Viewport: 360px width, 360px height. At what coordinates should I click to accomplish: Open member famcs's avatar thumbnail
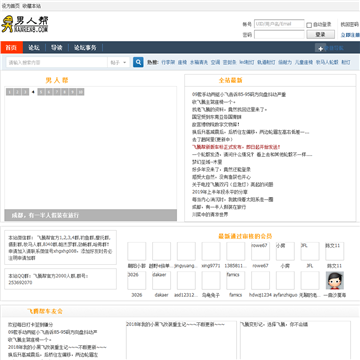pyautogui.click(x=236, y=280)
